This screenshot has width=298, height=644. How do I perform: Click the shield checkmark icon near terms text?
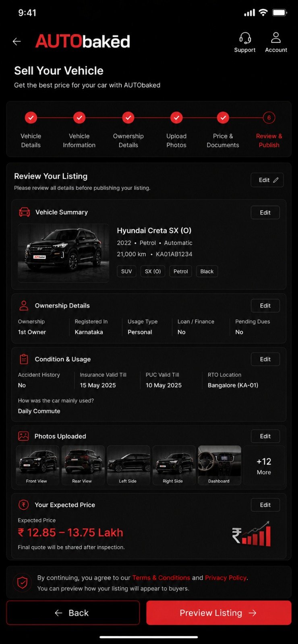(x=23, y=582)
